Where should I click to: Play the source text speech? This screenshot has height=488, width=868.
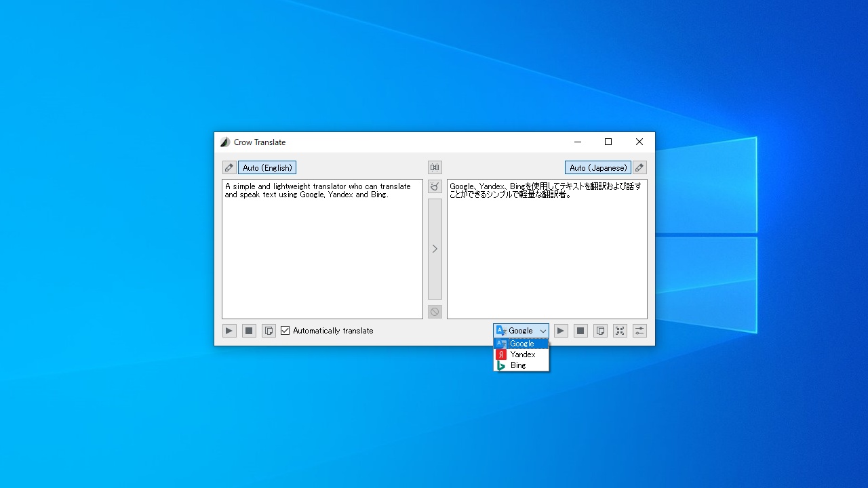[x=229, y=331]
